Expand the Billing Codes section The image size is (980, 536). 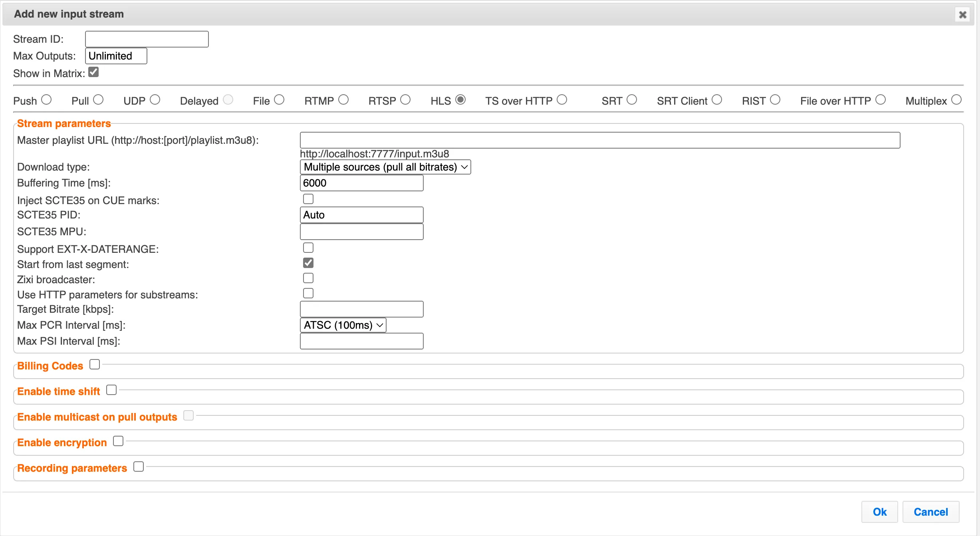tap(95, 364)
